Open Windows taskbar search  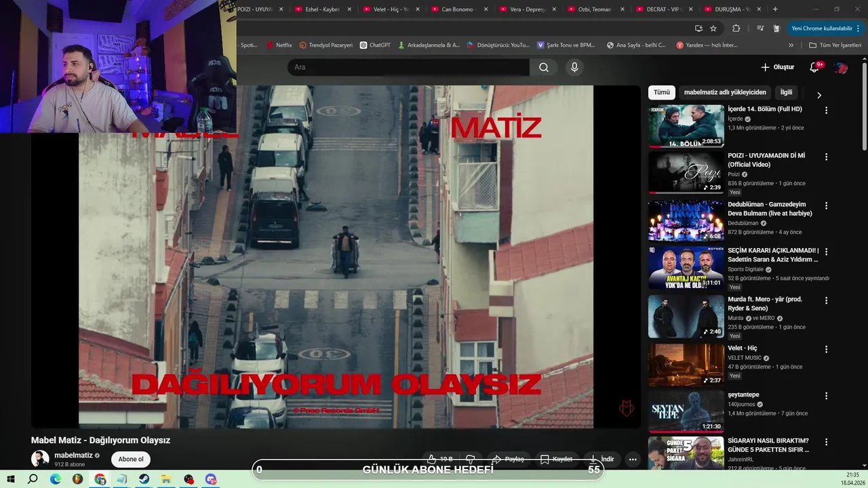click(33, 479)
